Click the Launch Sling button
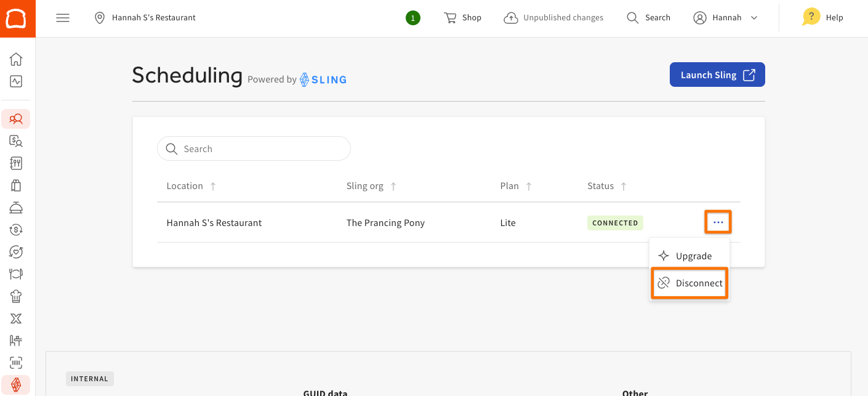 click(x=717, y=75)
